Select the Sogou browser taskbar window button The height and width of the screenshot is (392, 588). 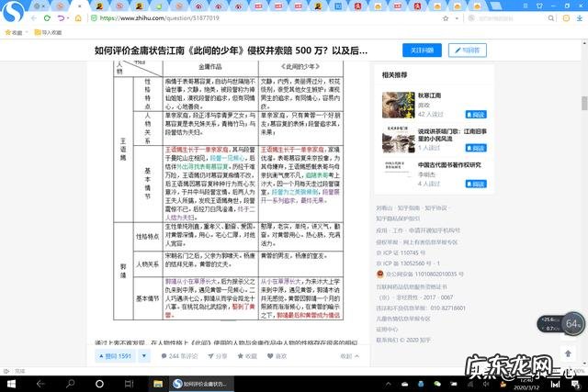(201, 384)
